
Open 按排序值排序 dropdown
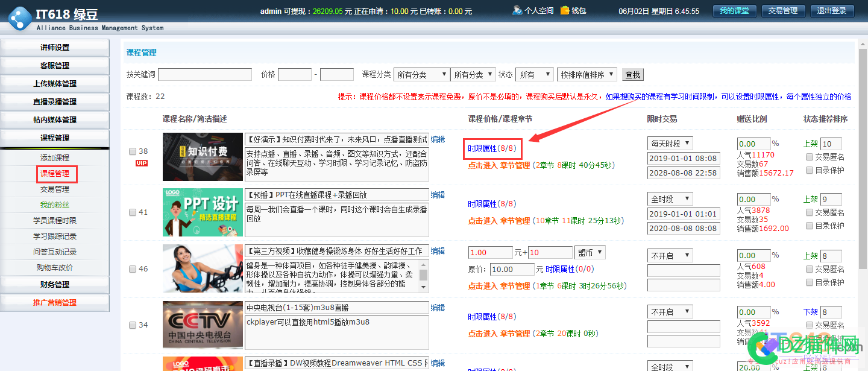(x=587, y=74)
